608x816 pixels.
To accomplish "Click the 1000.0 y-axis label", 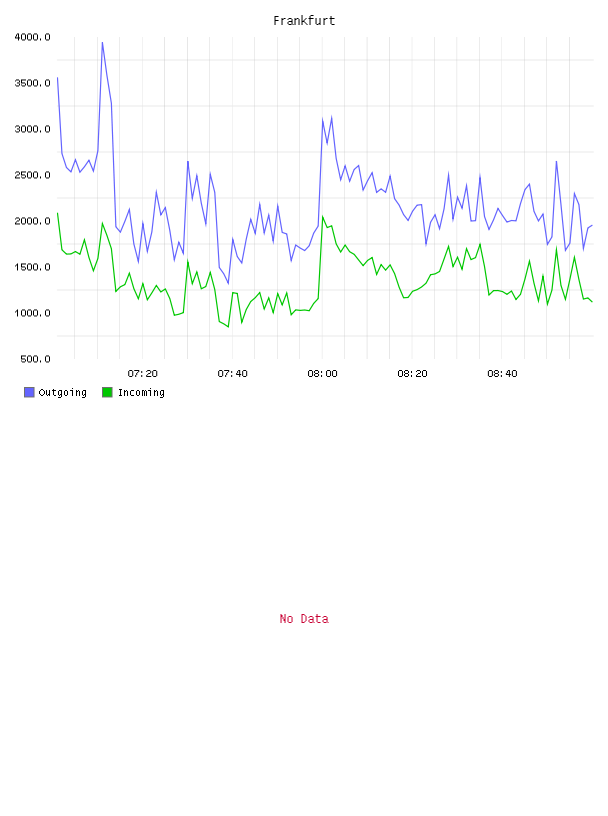I will (x=32, y=313).
